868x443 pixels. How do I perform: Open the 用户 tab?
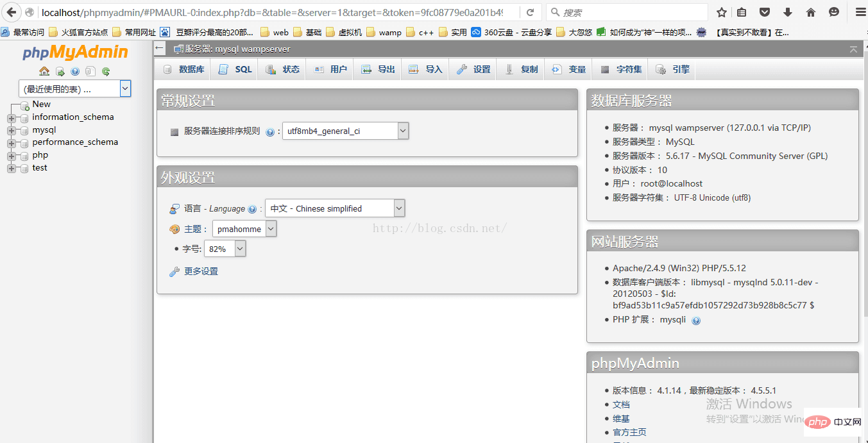(x=330, y=69)
